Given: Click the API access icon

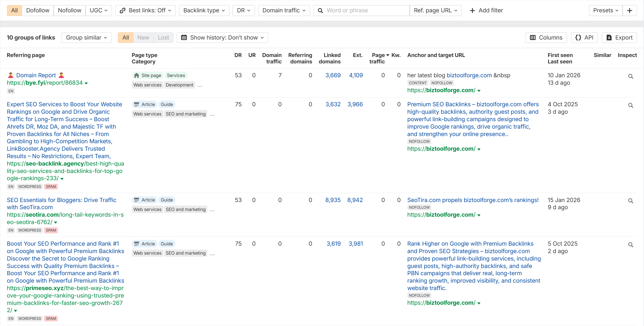Looking at the screenshot, I should [584, 37].
